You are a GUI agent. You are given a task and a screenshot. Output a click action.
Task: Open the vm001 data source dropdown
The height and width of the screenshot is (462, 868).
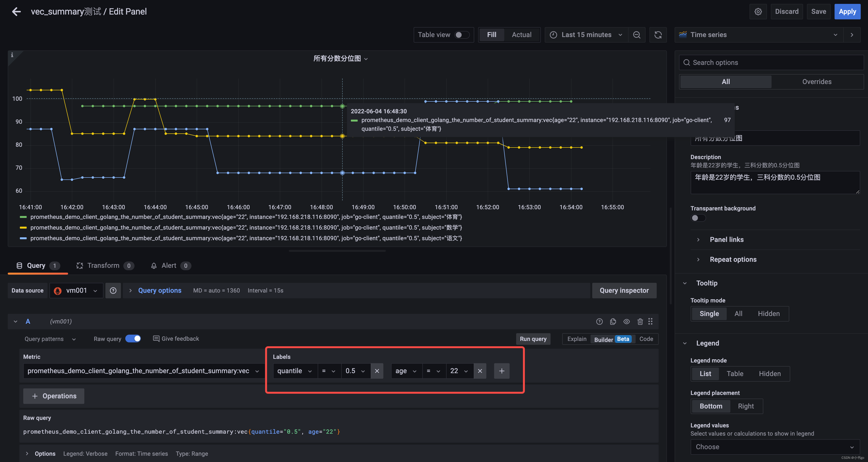tap(76, 291)
